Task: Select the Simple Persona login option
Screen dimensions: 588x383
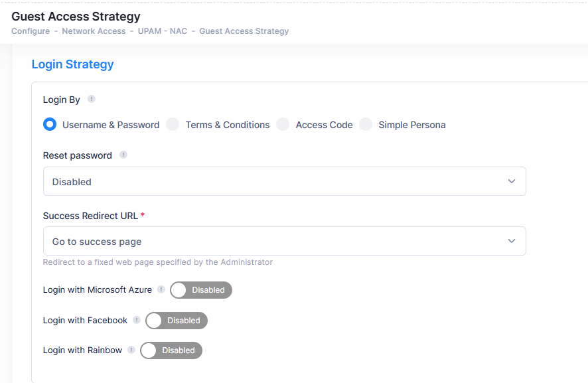Action: coord(366,124)
